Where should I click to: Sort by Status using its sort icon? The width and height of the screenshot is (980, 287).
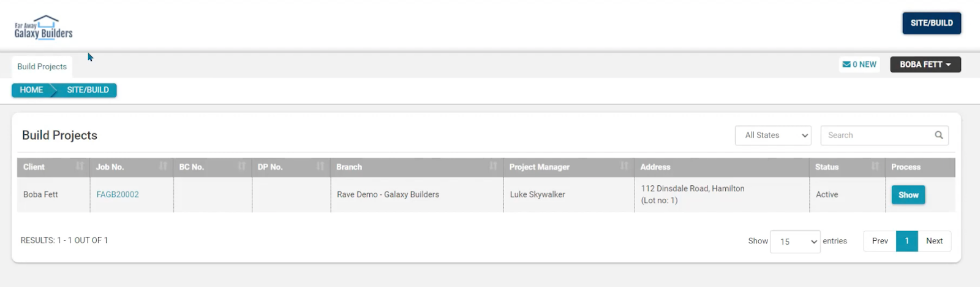coord(875,166)
